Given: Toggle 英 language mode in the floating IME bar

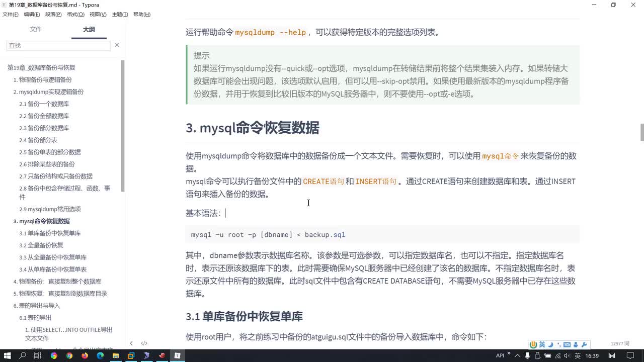Looking at the screenshot, I should coord(542,344).
